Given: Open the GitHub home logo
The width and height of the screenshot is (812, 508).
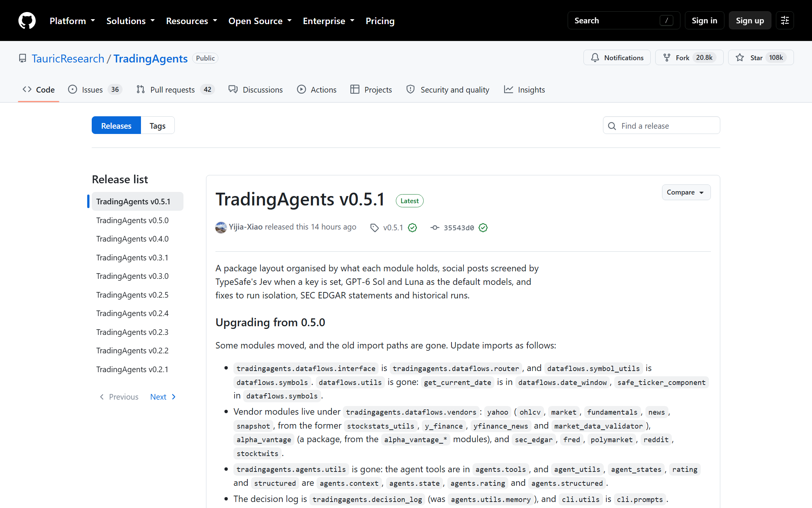Looking at the screenshot, I should (27, 20).
